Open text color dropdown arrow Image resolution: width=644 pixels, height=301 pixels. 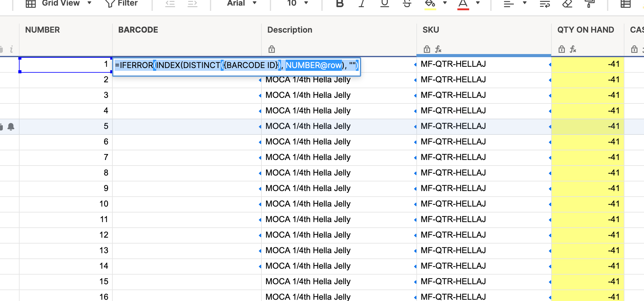coord(478,3)
